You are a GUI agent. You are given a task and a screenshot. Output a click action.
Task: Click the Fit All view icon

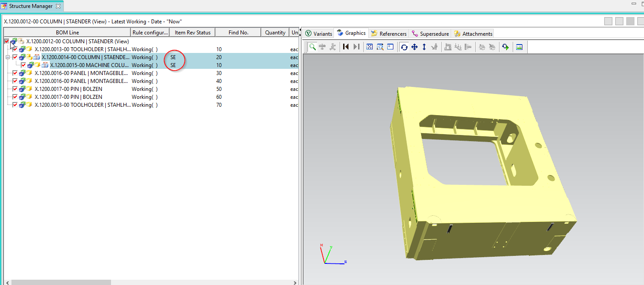click(x=370, y=47)
